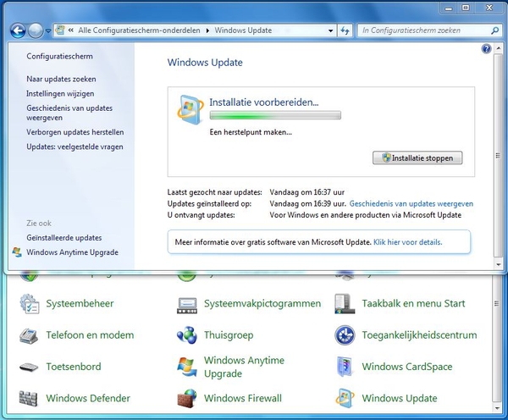Click 'Verborgen updates herstellen'
The width and height of the screenshot is (508, 420).
coord(75,132)
